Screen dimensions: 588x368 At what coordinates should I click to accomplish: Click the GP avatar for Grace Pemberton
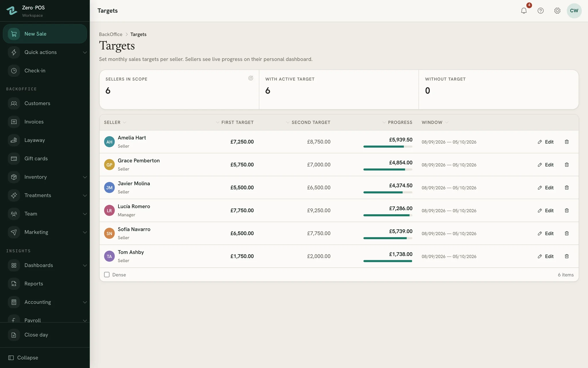[x=109, y=165]
